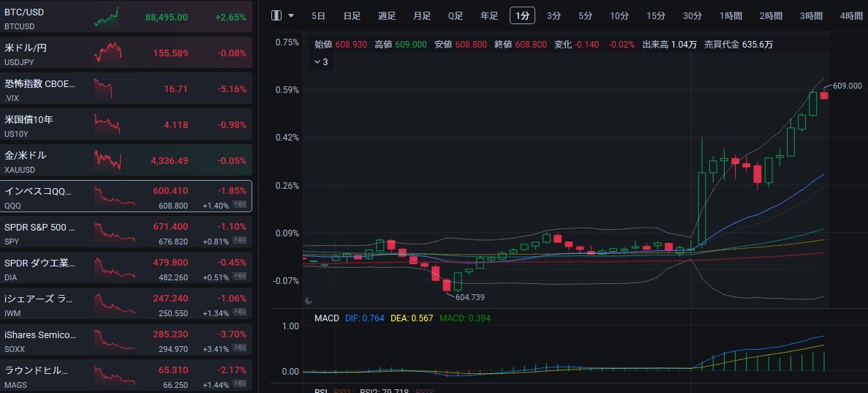Expand the collapsed indicators chevron labeled 3
This screenshot has width=868, height=393.
pyautogui.click(x=321, y=62)
